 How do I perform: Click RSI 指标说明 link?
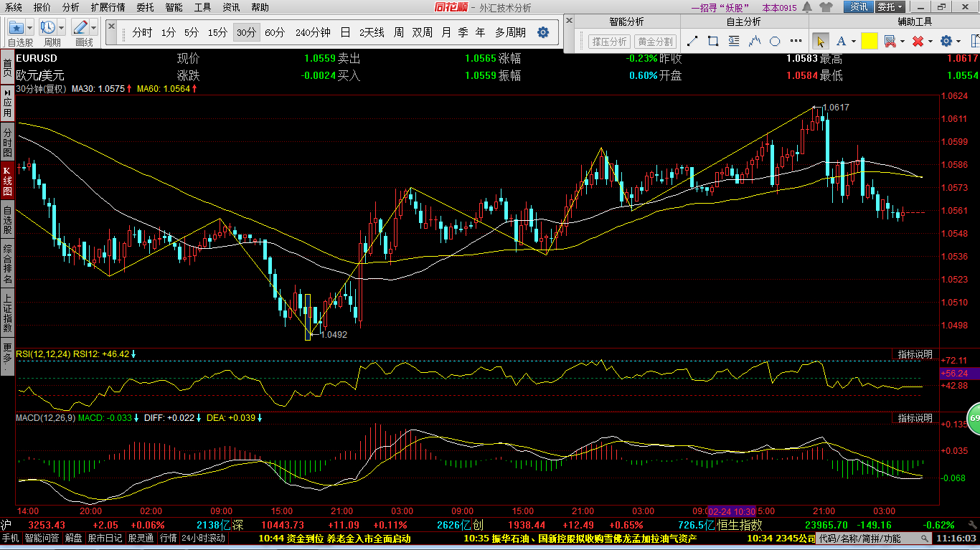click(915, 354)
